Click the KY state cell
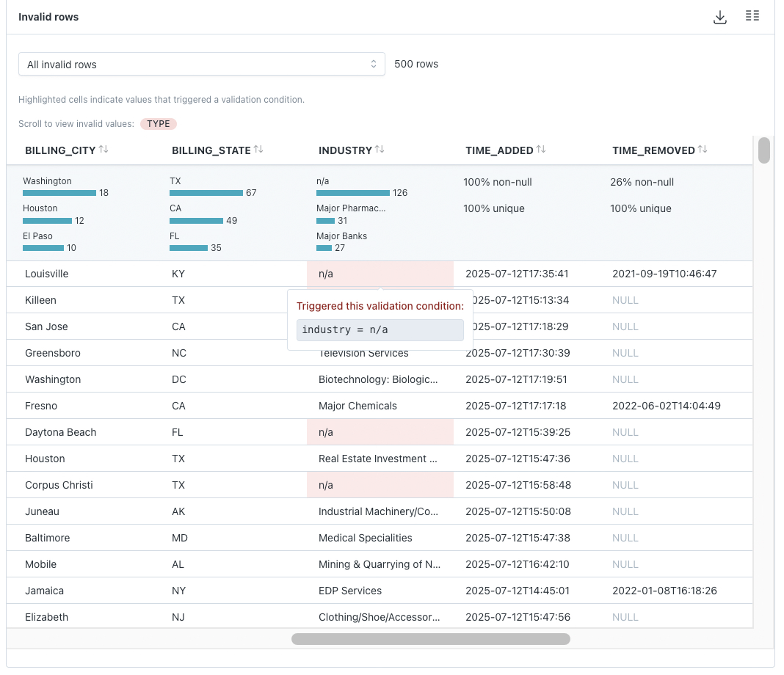This screenshot has height=675, width=784. tap(178, 274)
